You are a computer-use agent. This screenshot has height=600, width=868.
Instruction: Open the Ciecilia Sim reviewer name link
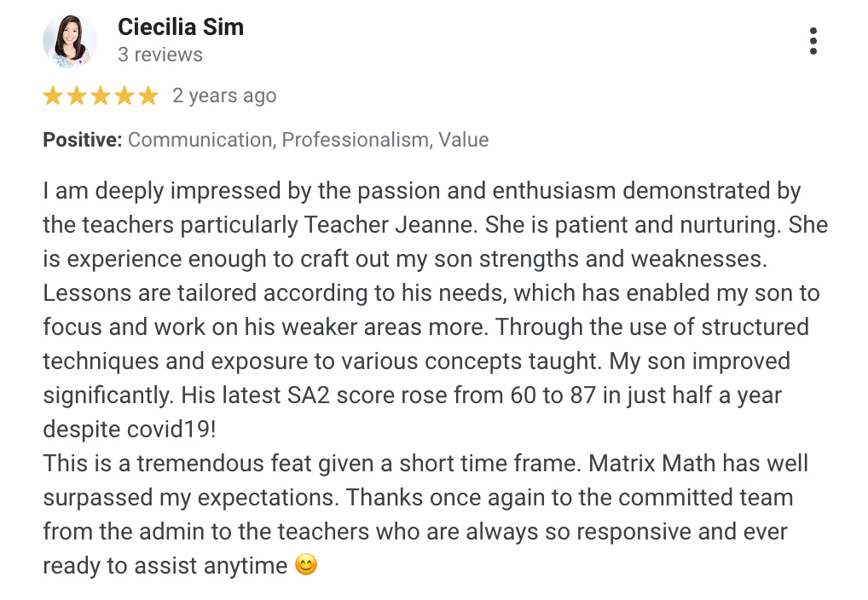[181, 27]
